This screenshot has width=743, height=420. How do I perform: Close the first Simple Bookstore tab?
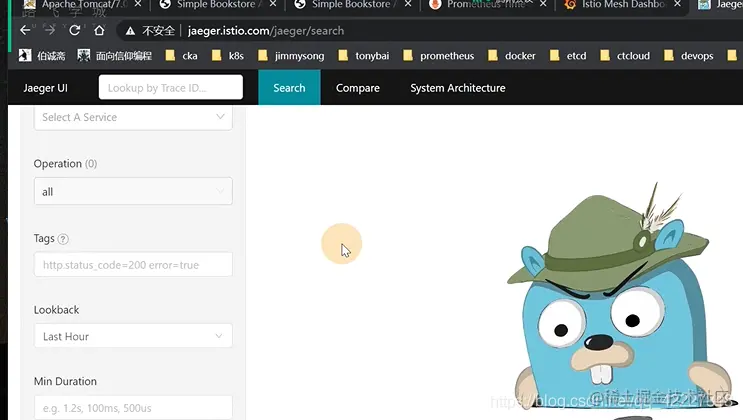(x=273, y=4)
